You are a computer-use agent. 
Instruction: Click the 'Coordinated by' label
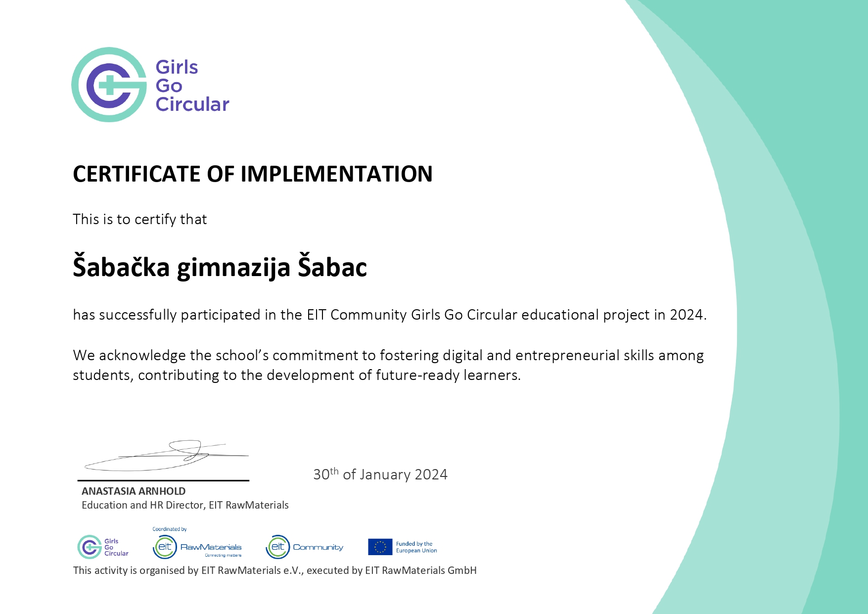[170, 529]
